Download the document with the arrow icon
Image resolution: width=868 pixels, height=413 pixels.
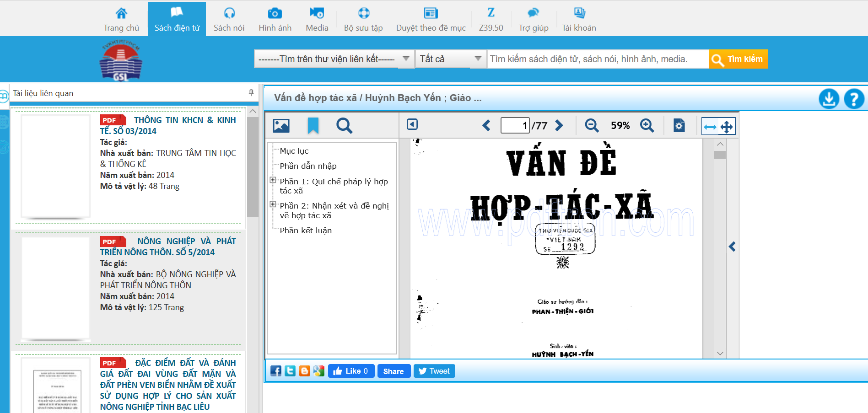[829, 98]
